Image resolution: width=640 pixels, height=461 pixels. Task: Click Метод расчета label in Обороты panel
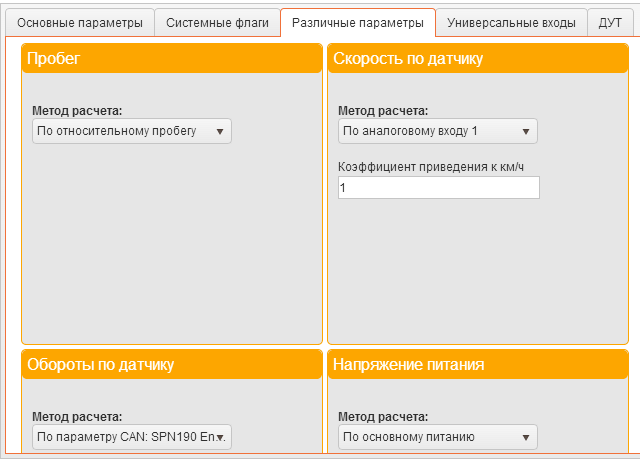pyautogui.click(x=77, y=416)
